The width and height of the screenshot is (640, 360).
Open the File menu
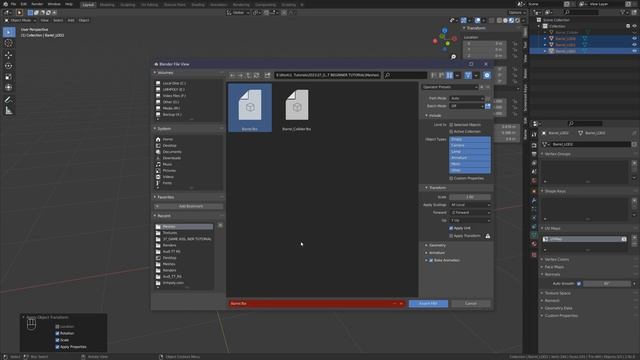click(x=13, y=4)
